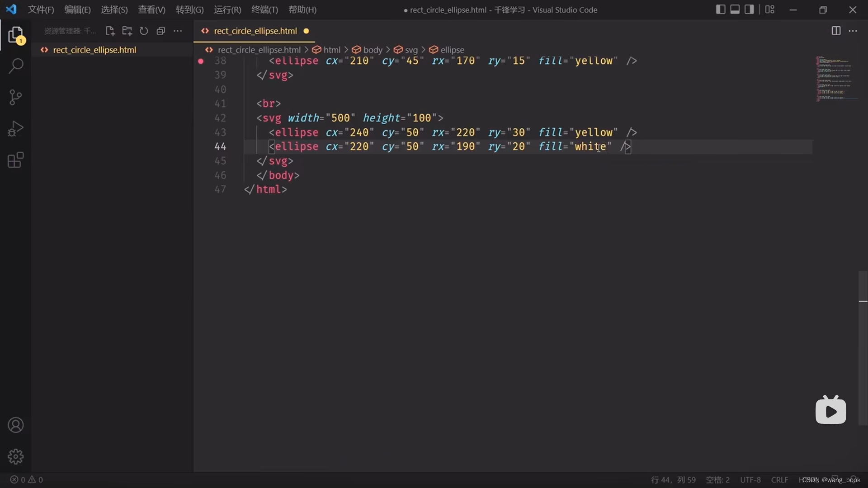Toggle the breakpoint on line 38

coord(201,61)
